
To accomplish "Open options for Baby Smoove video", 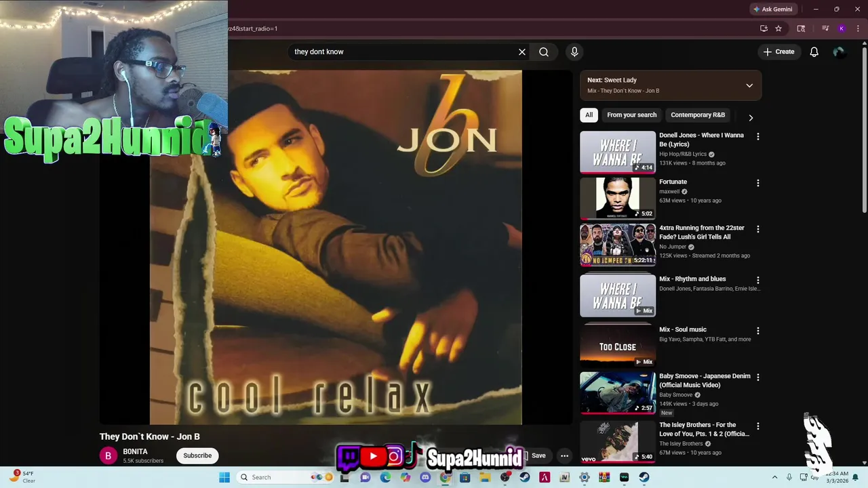I will pos(757,377).
